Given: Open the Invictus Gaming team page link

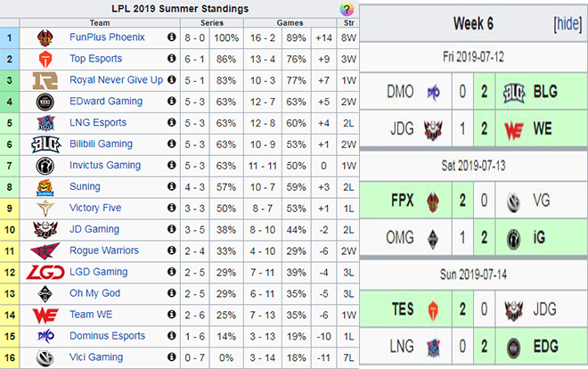Looking at the screenshot, I should (x=105, y=165).
